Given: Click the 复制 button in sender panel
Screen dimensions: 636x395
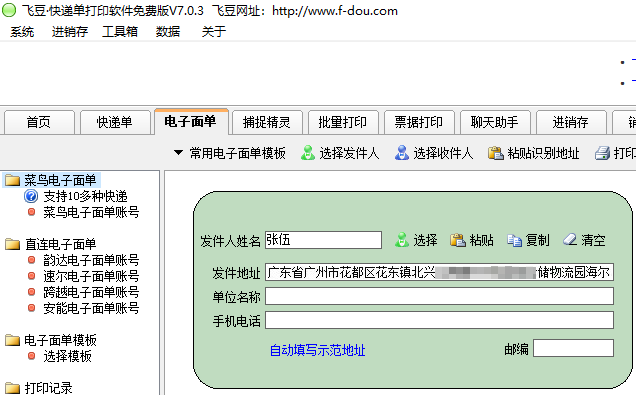Looking at the screenshot, I should click(x=537, y=240).
